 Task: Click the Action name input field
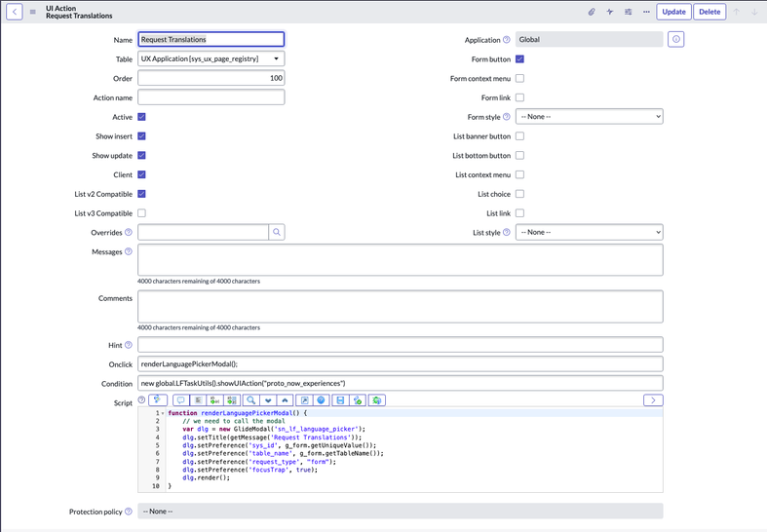pos(211,97)
